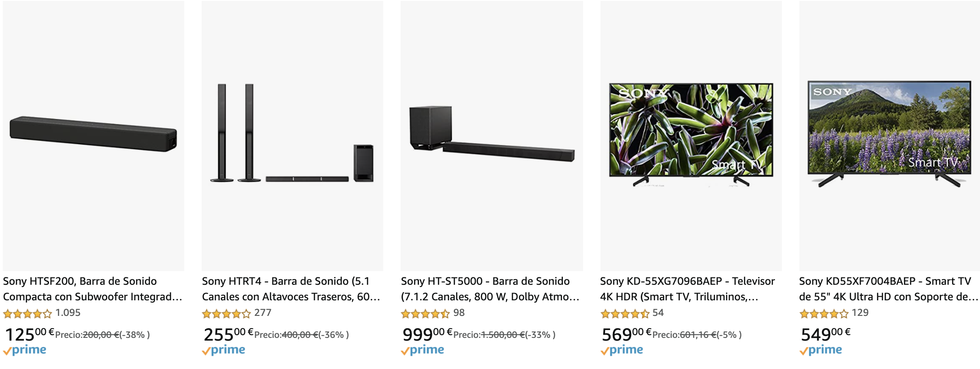Click the Sony KD-55XG7096BAEP Televisor title
980x369 pixels.
coord(688,289)
